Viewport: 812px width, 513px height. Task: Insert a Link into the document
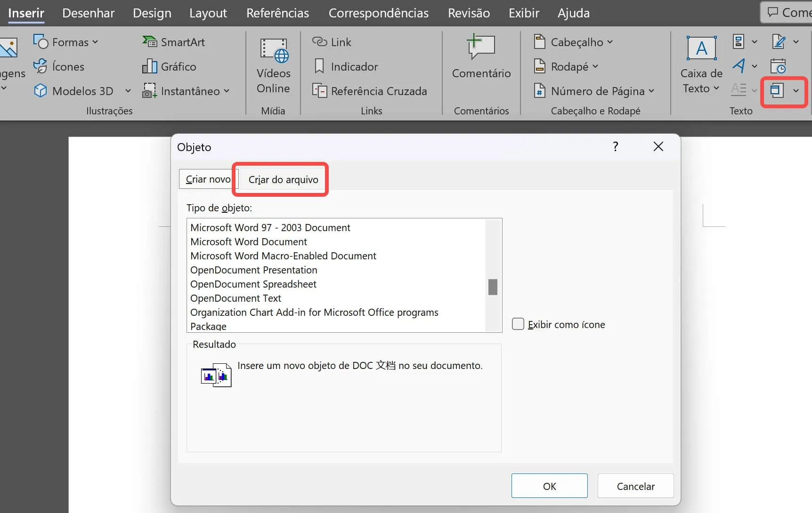click(332, 42)
